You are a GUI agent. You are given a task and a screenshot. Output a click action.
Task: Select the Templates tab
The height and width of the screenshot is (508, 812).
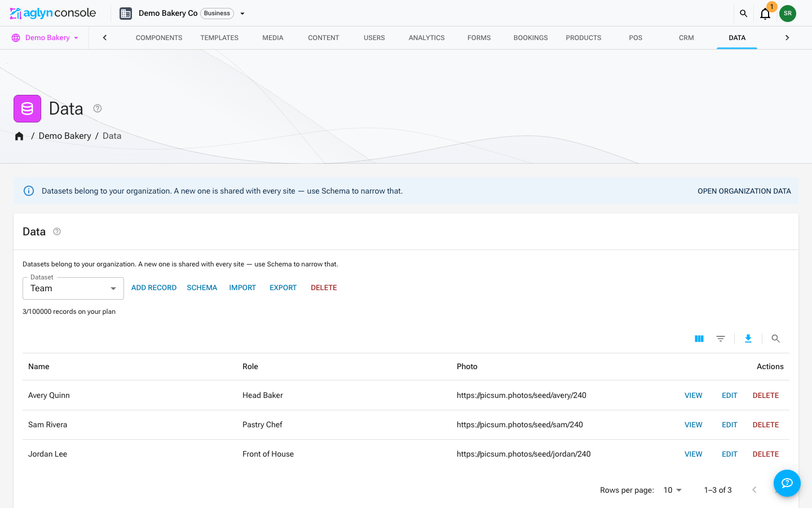click(x=219, y=38)
